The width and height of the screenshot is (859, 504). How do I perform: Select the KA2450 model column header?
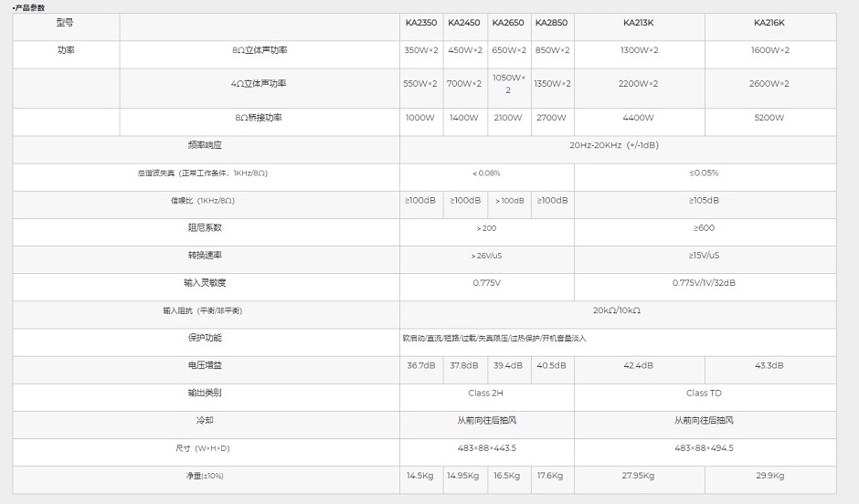(x=464, y=23)
